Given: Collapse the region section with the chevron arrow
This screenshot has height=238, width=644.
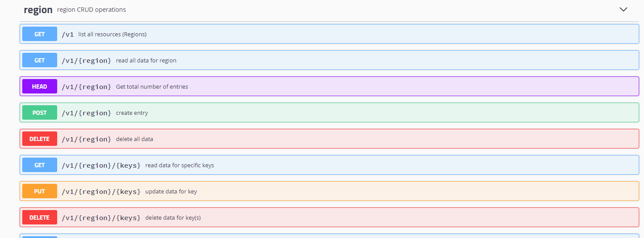Looking at the screenshot, I should coord(623,10).
